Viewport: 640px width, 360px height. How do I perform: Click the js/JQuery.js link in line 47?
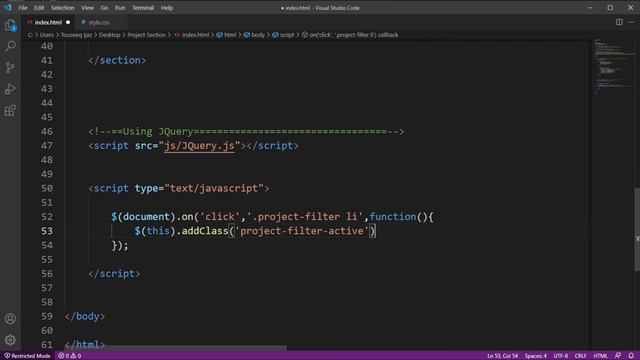pyautogui.click(x=199, y=146)
